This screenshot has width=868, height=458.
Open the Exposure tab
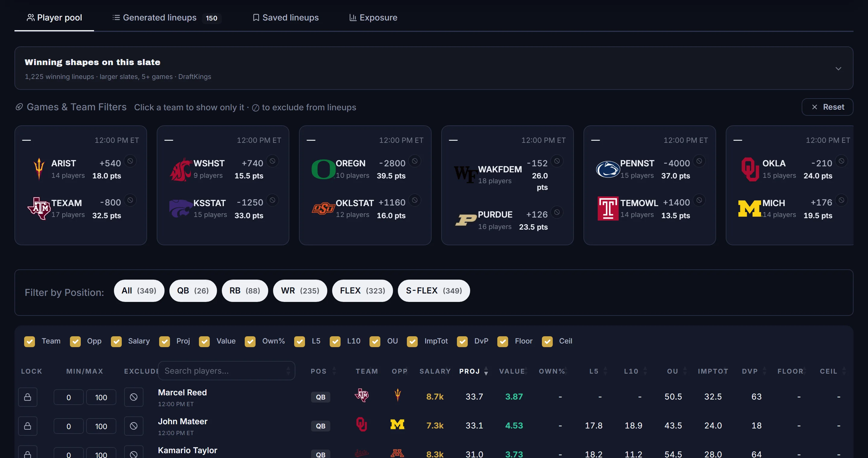pos(373,17)
